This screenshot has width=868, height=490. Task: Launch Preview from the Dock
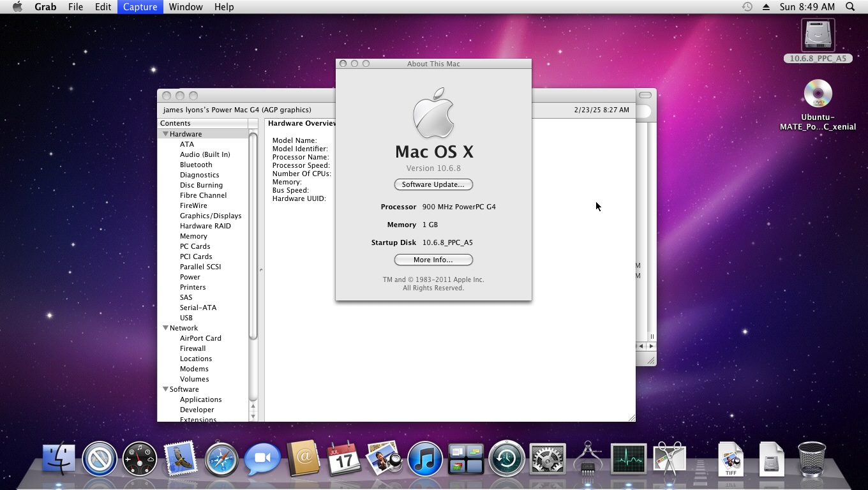pyautogui.click(x=384, y=459)
